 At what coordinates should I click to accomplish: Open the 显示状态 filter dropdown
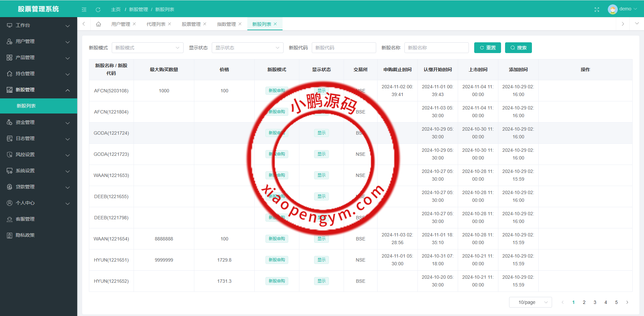247,48
